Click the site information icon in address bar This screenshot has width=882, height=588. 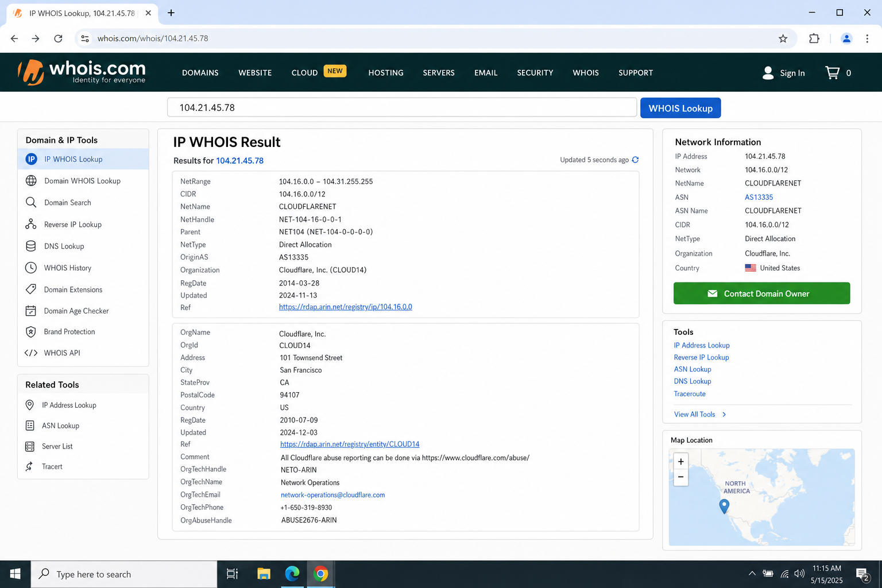(85, 38)
